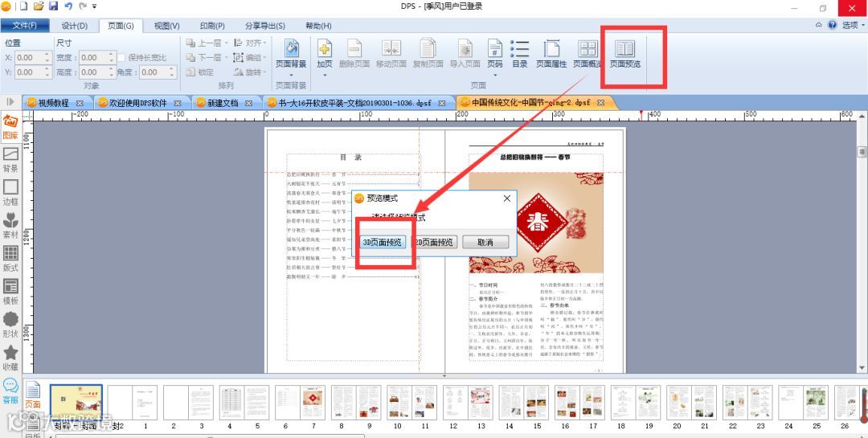
Task: Open the 对齐 align dropdown
Action: tap(250, 43)
